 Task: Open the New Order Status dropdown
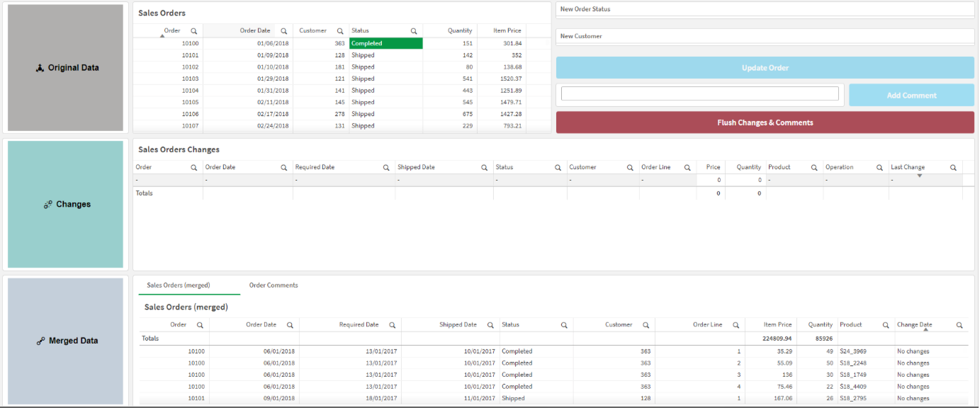(x=765, y=9)
